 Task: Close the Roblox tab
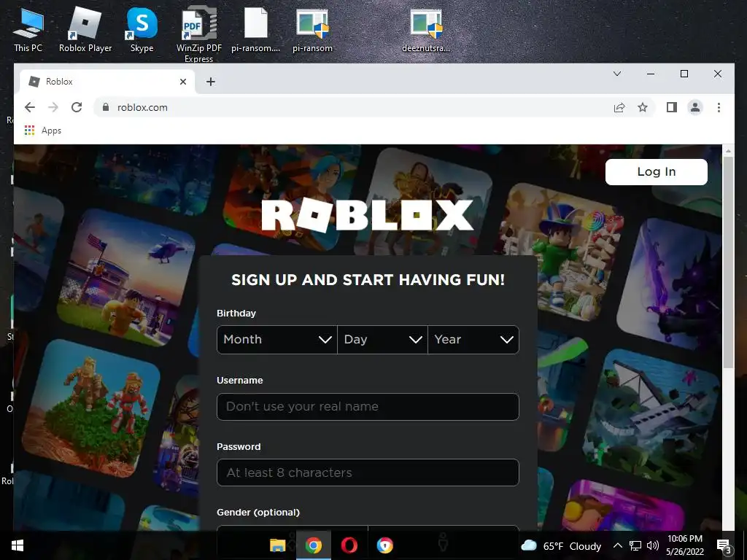183,82
